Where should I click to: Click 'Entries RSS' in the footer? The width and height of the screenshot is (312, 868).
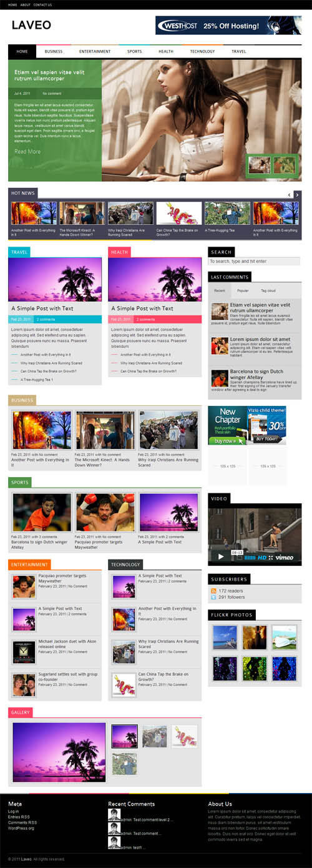coord(19,817)
